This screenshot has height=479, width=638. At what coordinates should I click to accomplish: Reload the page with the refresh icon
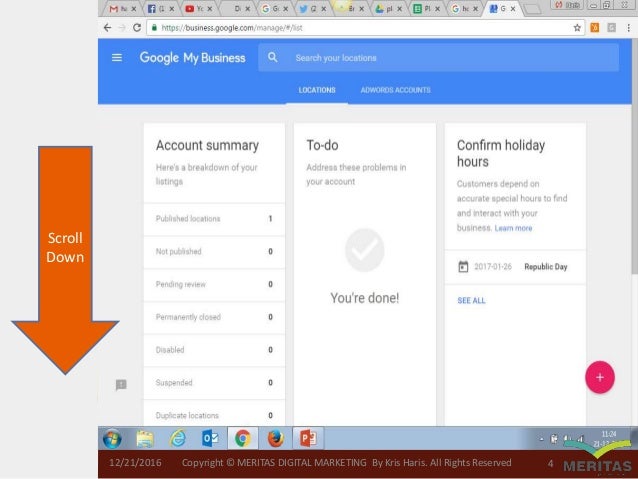(137, 28)
